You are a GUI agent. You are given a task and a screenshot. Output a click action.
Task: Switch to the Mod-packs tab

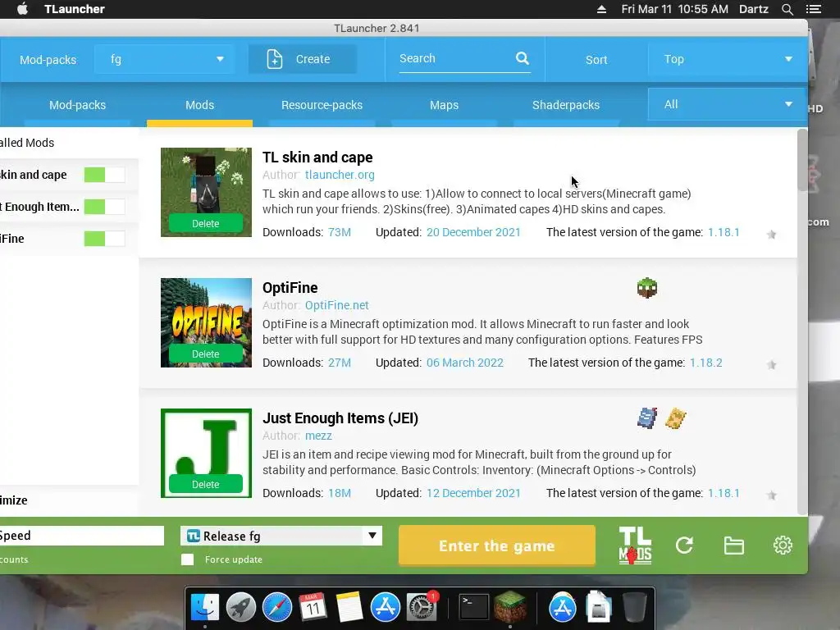(x=77, y=105)
